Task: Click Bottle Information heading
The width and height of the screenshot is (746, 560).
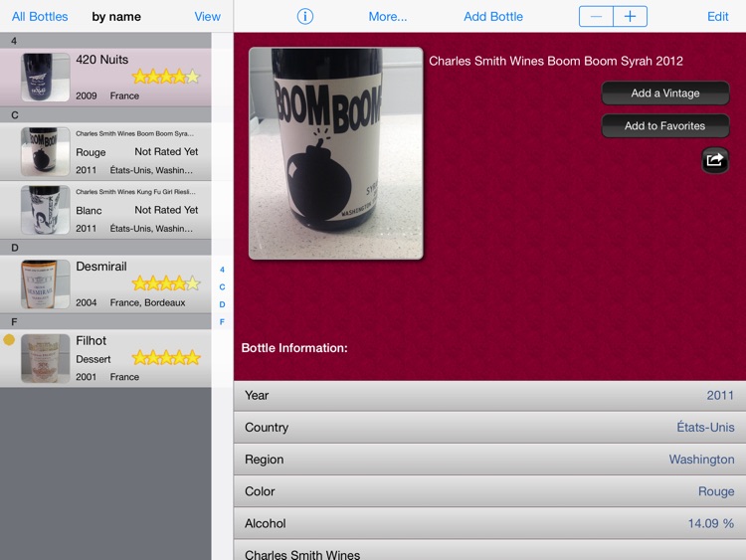Action: [294, 348]
